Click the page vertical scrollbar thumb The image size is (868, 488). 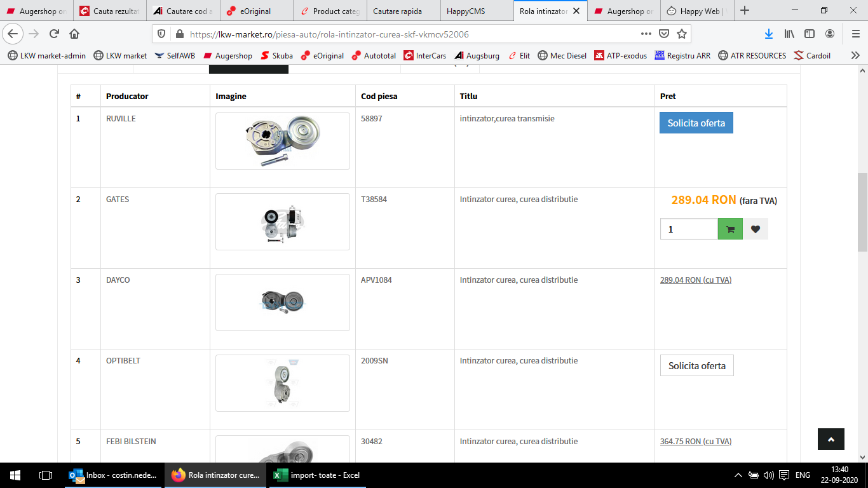(862, 212)
